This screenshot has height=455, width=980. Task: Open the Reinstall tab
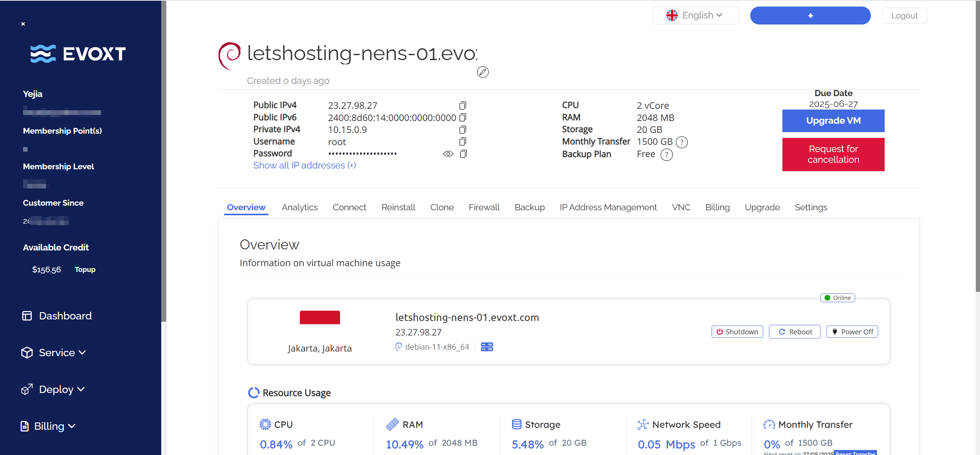point(398,207)
